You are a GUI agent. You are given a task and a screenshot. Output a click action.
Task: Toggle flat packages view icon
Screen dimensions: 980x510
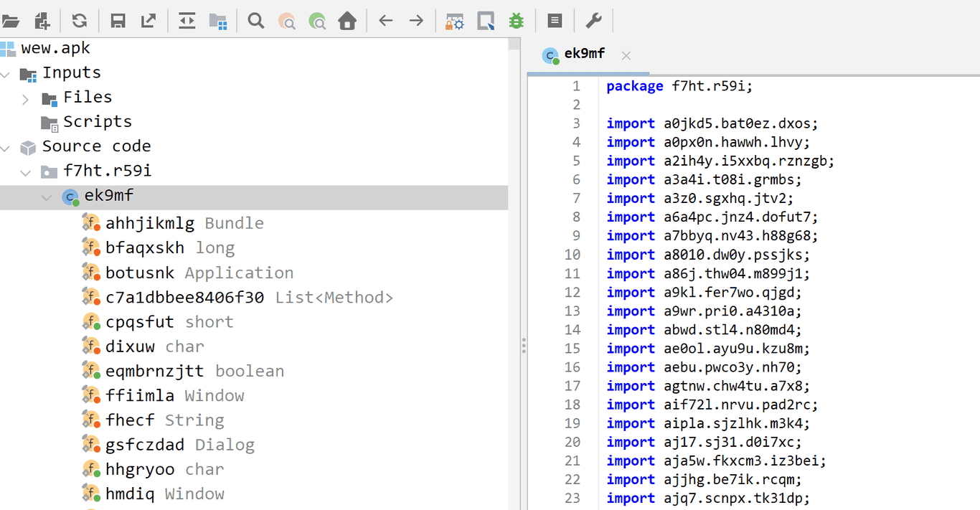[218, 21]
